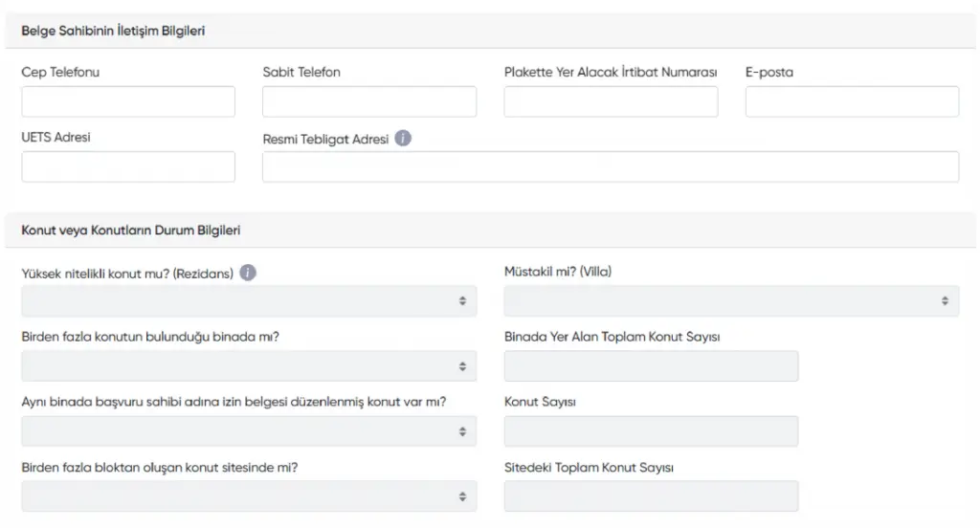Click the Aynı binada başvuru sahibi adına label
This screenshot has height=528, width=980.
pyautogui.click(x=234, y=402)
